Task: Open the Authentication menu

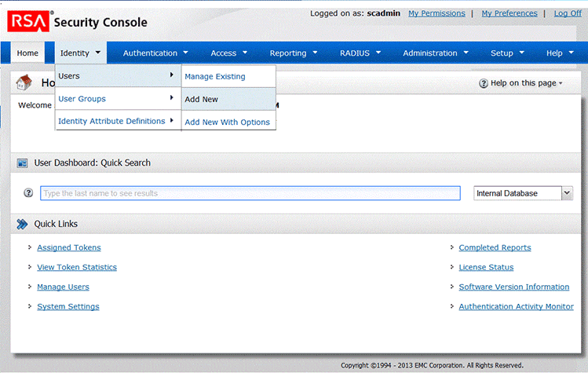Action: click(155, 53)
